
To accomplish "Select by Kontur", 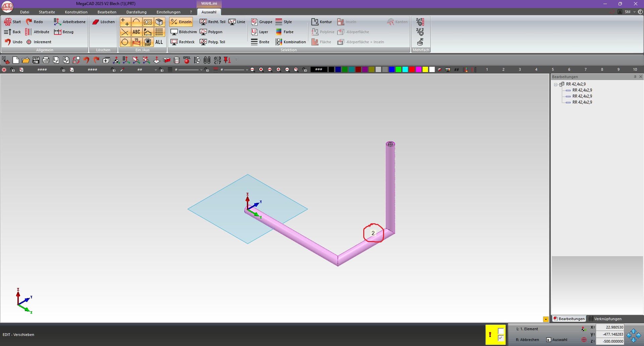I will coord(321,22).
